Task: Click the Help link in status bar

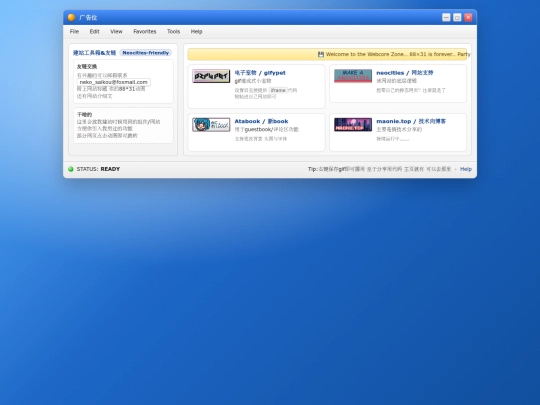Action: click(466, 169)
